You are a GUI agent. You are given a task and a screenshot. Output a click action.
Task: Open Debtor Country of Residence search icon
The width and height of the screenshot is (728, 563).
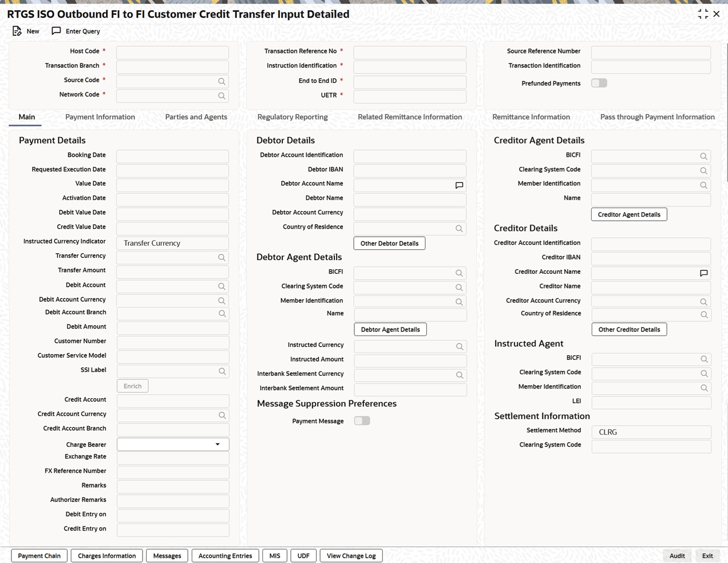459,229
